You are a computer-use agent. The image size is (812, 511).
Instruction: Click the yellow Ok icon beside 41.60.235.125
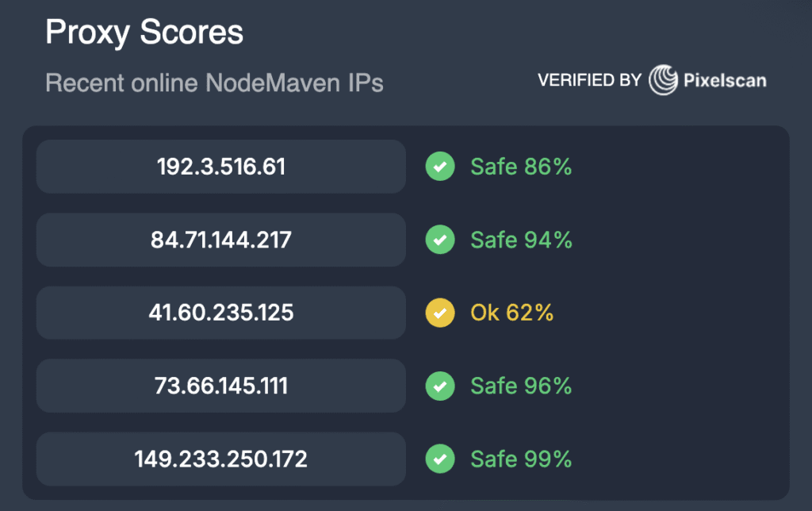tap(440, 313)
